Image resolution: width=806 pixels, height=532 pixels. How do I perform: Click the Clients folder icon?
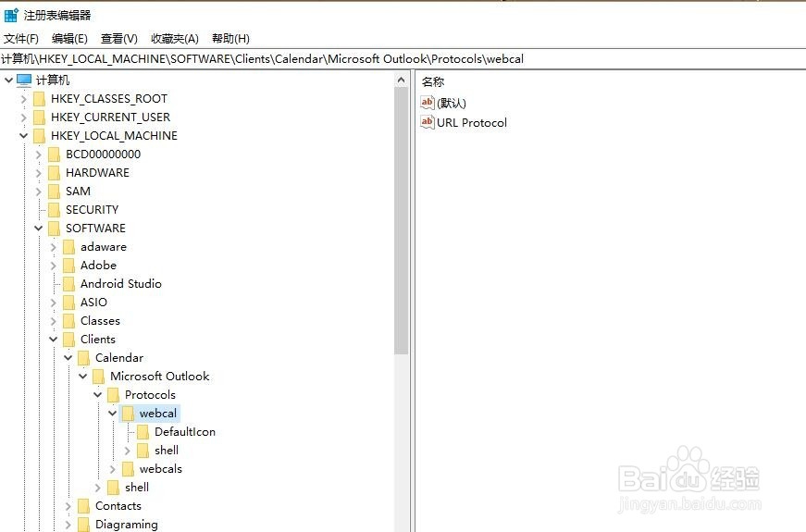pos(68,340)
